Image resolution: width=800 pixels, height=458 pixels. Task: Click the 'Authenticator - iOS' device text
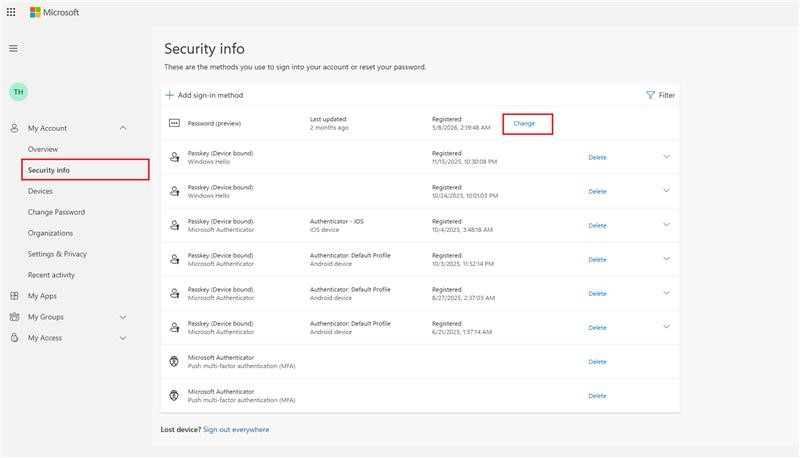click(337, 221)
